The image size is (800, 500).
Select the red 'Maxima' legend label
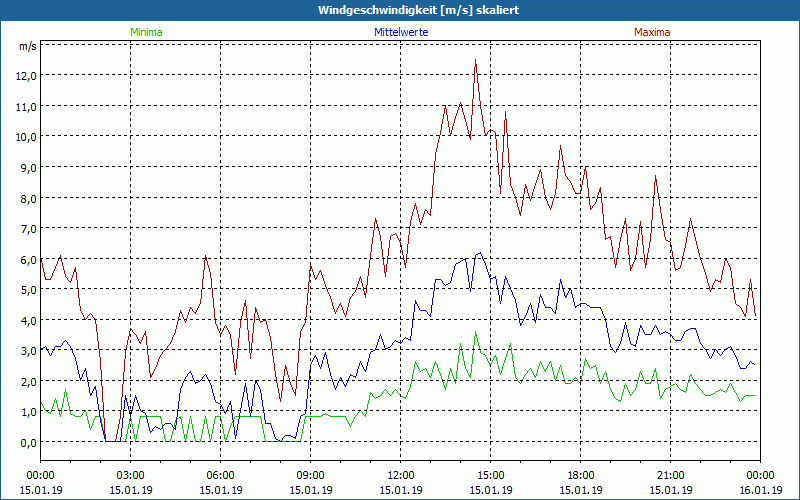coord(652,32)
